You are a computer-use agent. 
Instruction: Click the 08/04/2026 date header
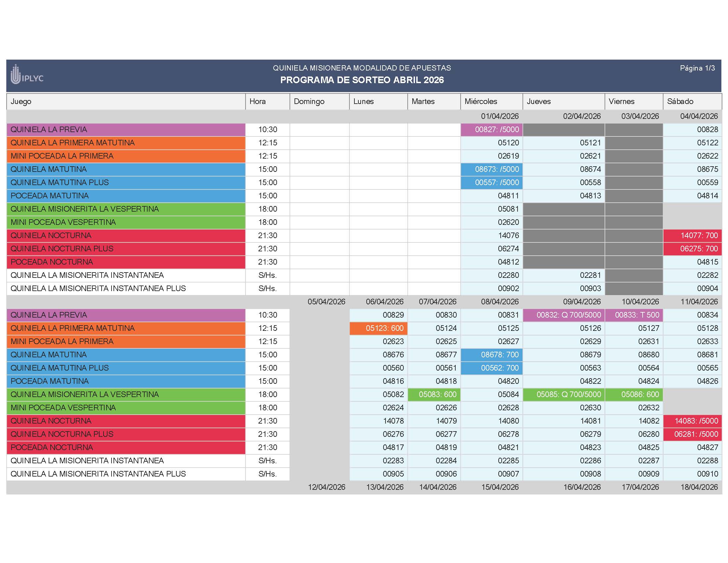[x=500, y=301]
